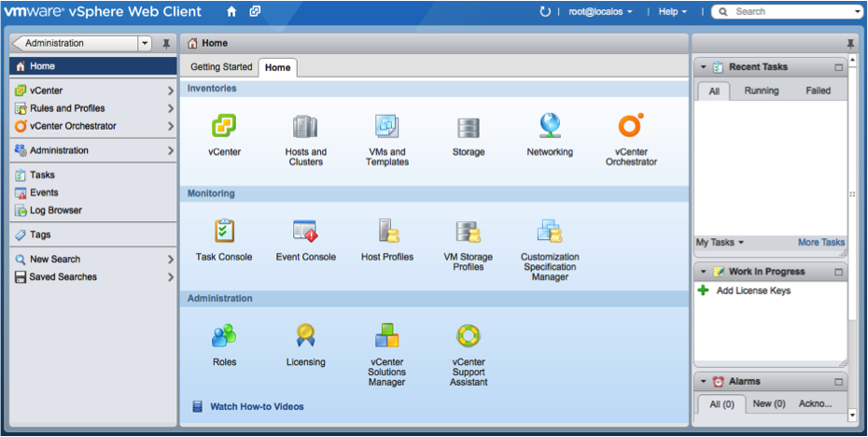Click the vSphere shortcut icon beside home
Viewport: 868px width, 437px height.
pyautogui.click(x=255, y=11)
